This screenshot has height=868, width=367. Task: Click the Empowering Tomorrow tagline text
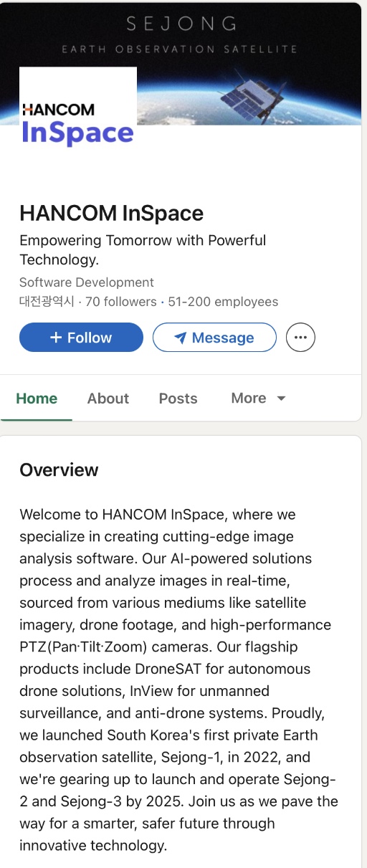tap(143, 249)
